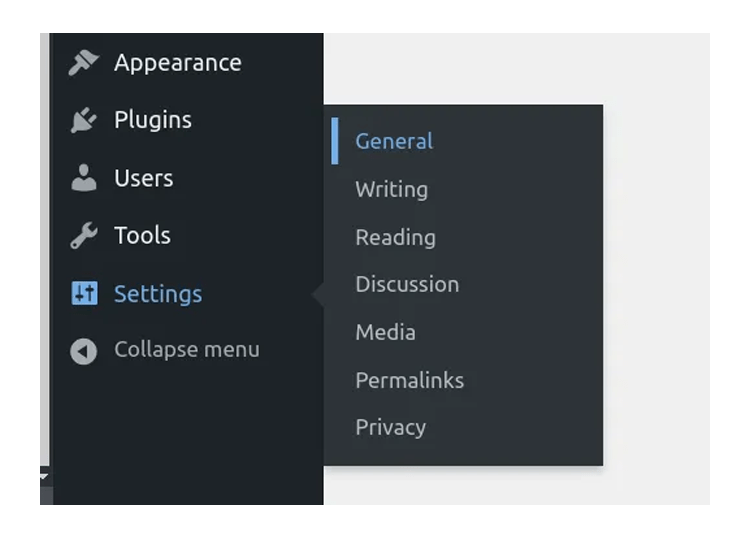This screenshot has width=750, height=540.
Task: Open the Tools menu item
Action: pos(142,235)
